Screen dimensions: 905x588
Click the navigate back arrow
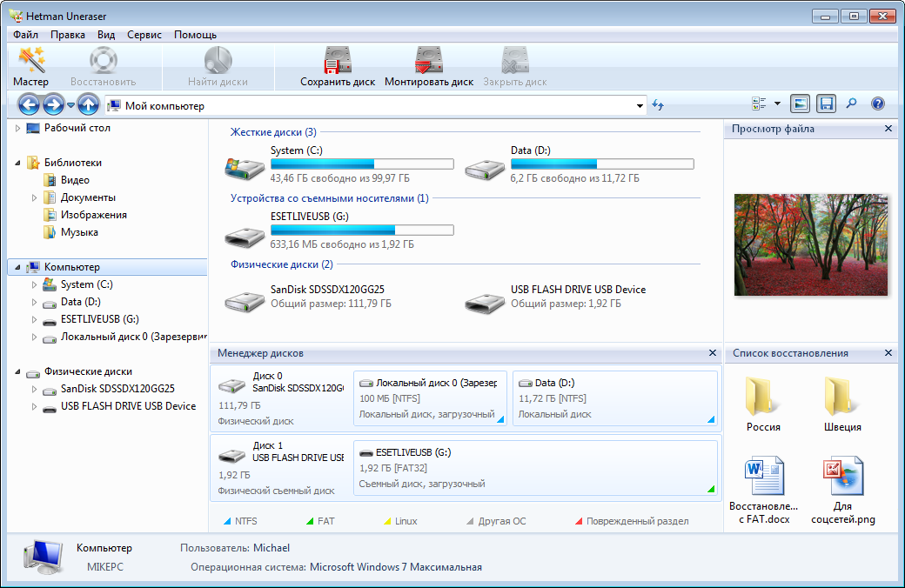pos(30,105)
